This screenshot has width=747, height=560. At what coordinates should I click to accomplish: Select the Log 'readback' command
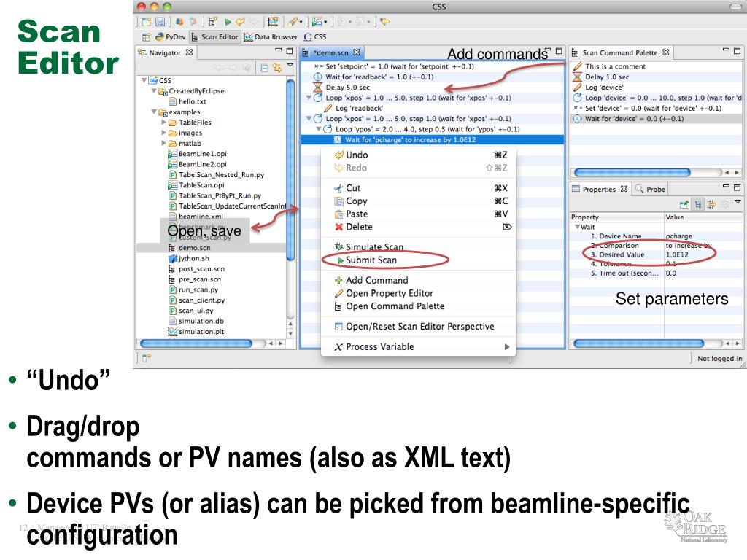[x=359, y=108]
